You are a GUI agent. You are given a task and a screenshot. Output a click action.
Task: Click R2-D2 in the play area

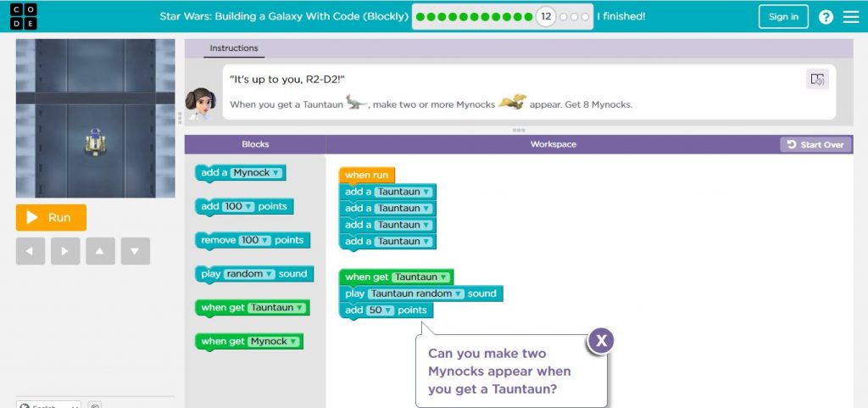tap(95, 142)
